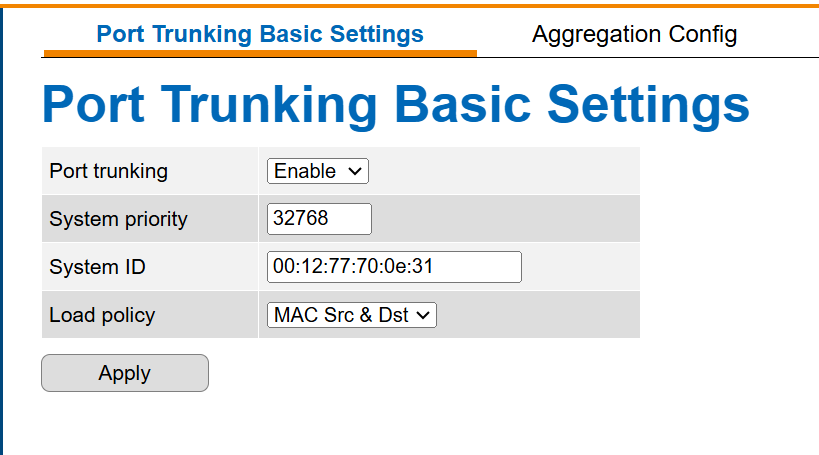This screenshot has height=455, width=819.
Task: Click the Load policy row label
Action: (x=102, y=316)
